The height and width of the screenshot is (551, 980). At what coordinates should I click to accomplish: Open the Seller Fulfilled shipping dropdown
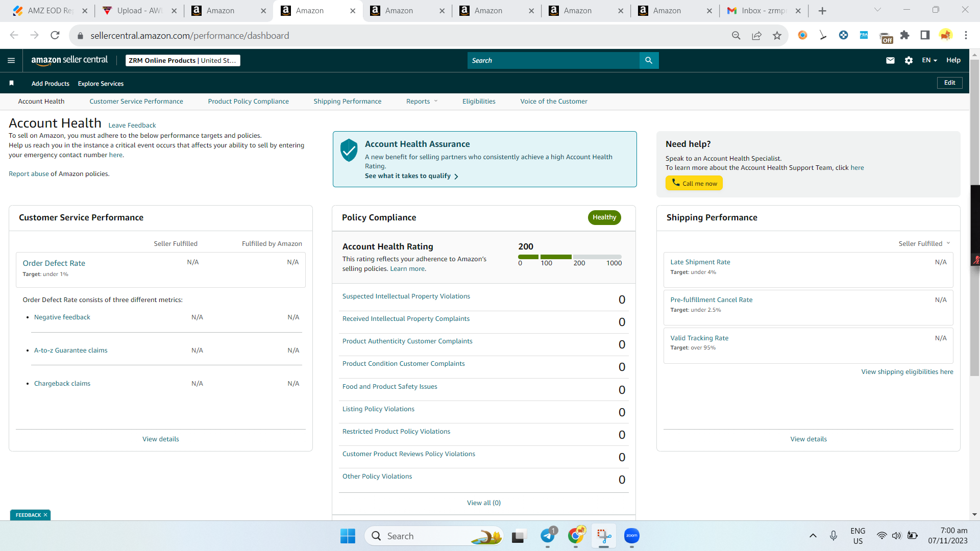[x=924, y=243]
